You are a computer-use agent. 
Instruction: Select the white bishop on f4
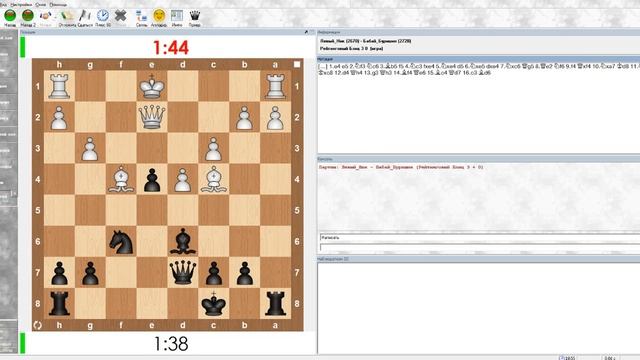click(121, 179)
